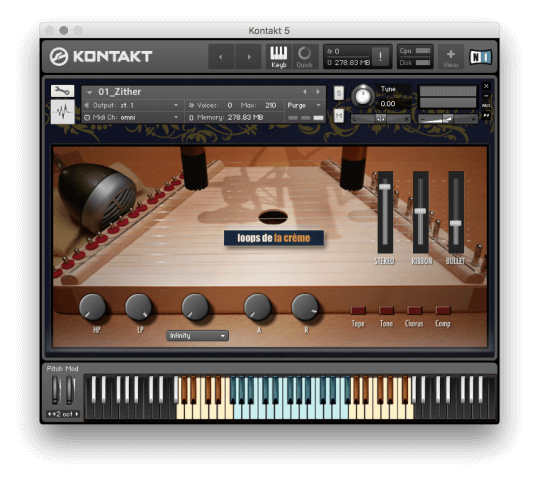Click the R release knob

[305, 307]
